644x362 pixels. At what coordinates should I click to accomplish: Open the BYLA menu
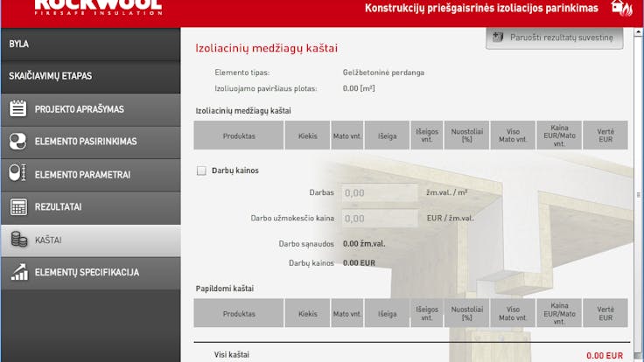[90, 45]
